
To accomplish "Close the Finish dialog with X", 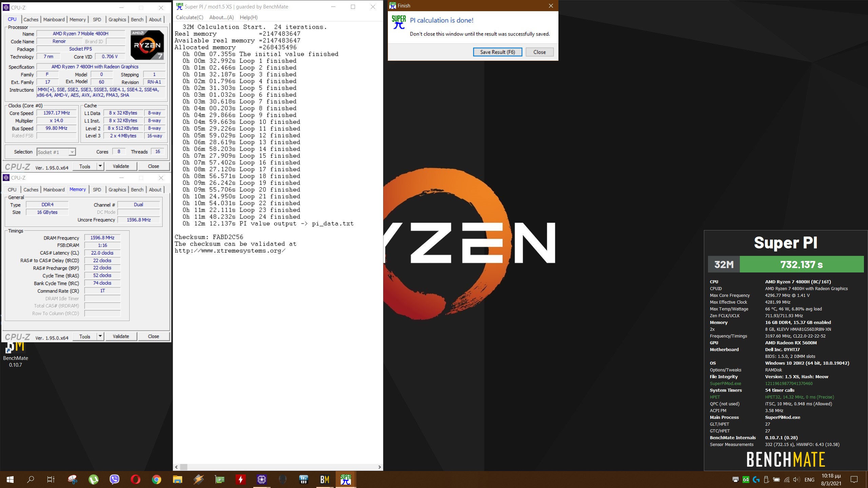I will [551, 6].
